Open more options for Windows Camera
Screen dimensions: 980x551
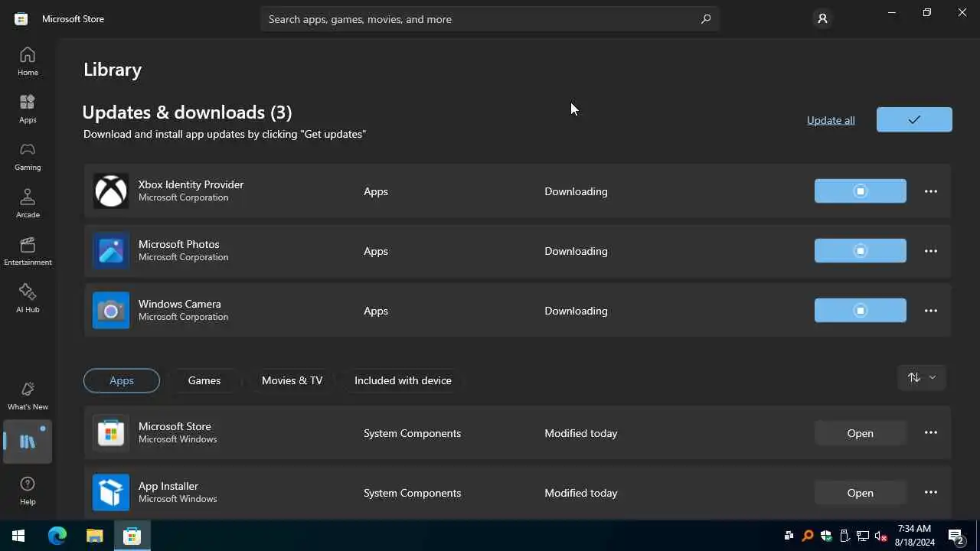pyautogui.click(x=930, y=310)
